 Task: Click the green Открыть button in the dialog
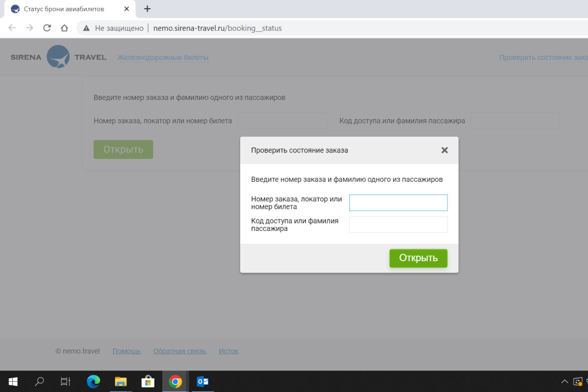click(418, 258)
